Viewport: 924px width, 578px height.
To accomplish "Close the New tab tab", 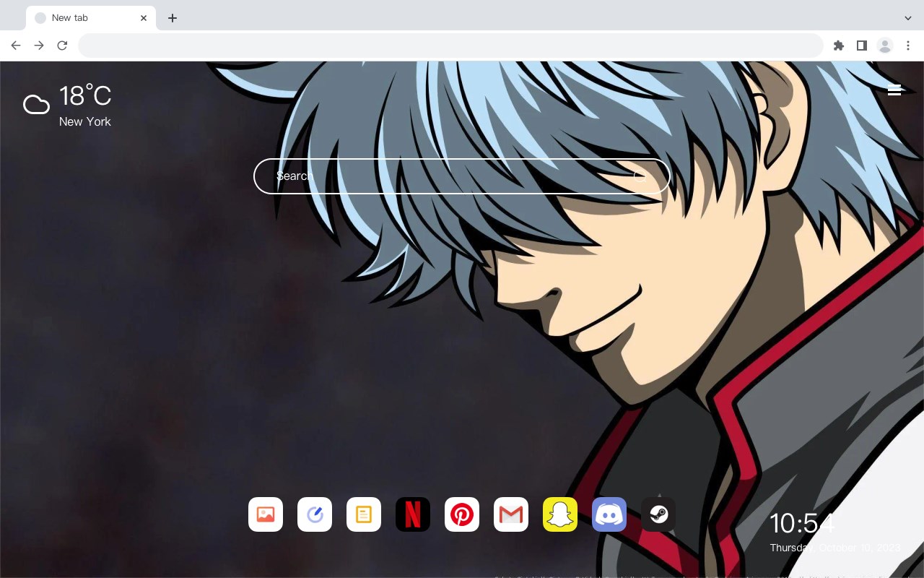I will point(144,18).
